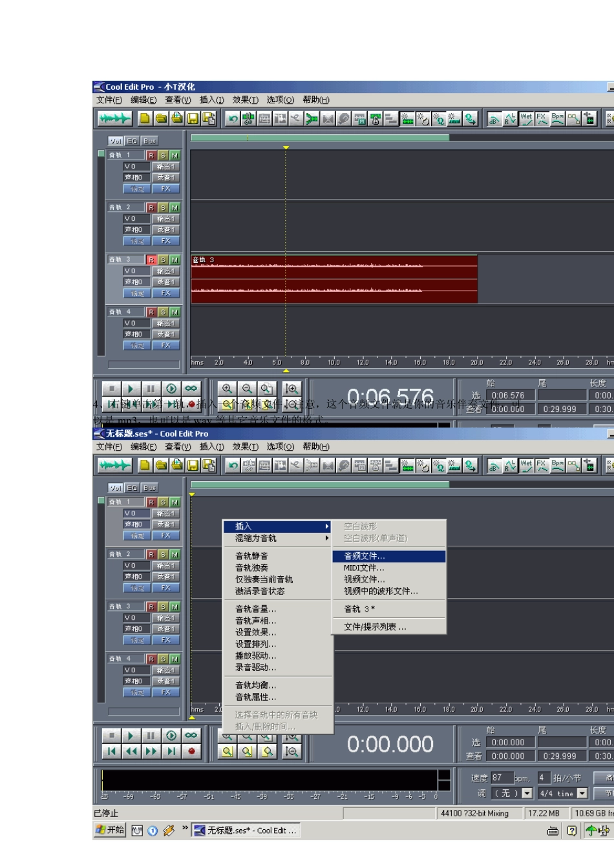Switch to waveform view in 小T汉化 window

coord(115,118)
